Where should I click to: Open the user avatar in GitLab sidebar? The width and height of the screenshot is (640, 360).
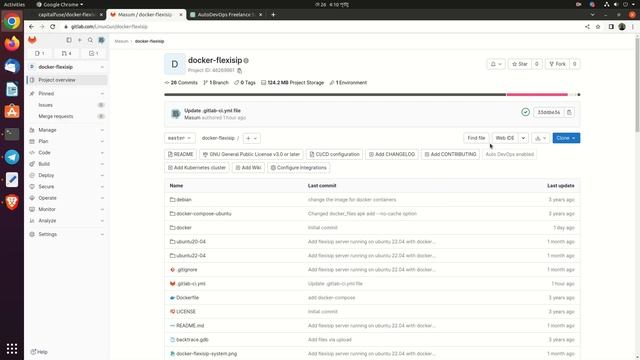[x=101, y=40]
